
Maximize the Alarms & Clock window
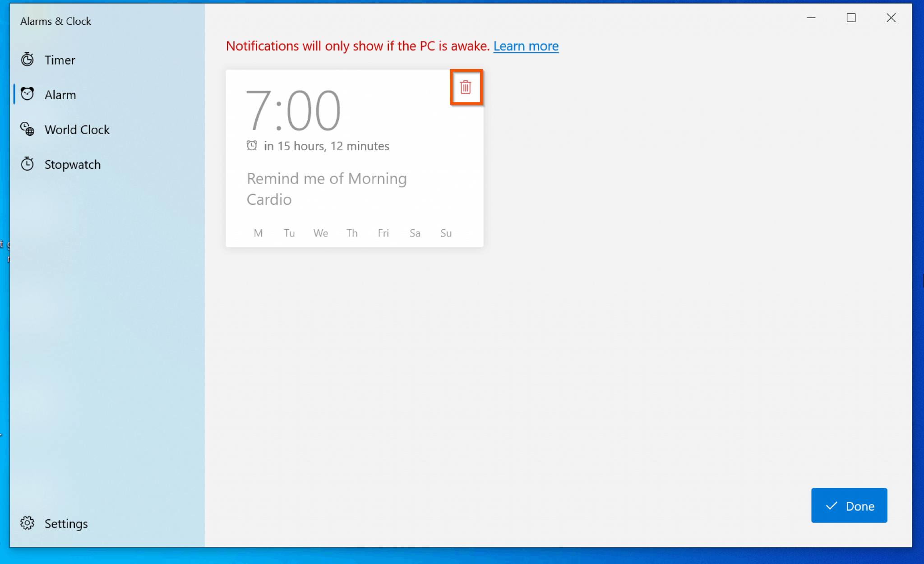coord(851,18)
